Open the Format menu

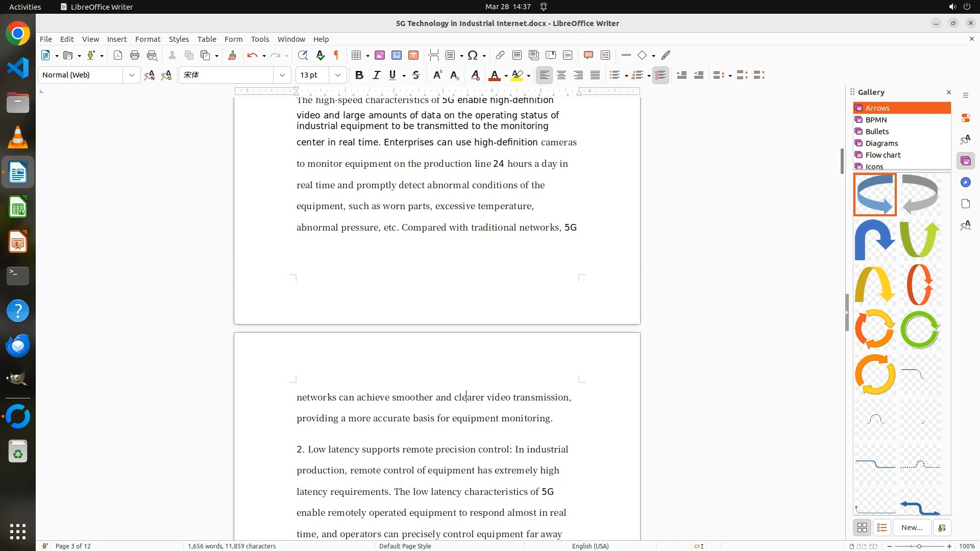[148, 39]
